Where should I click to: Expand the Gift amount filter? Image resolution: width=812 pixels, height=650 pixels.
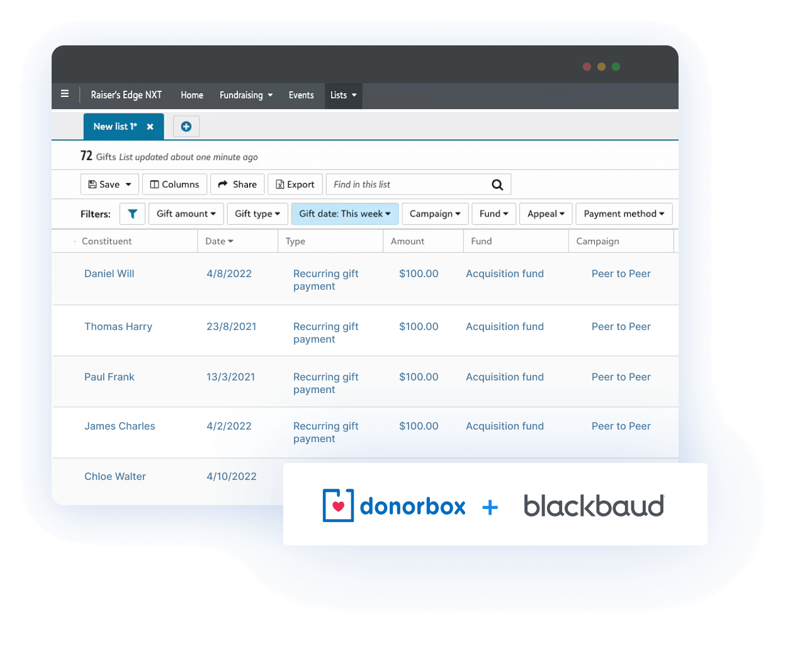tap(186, 214)
